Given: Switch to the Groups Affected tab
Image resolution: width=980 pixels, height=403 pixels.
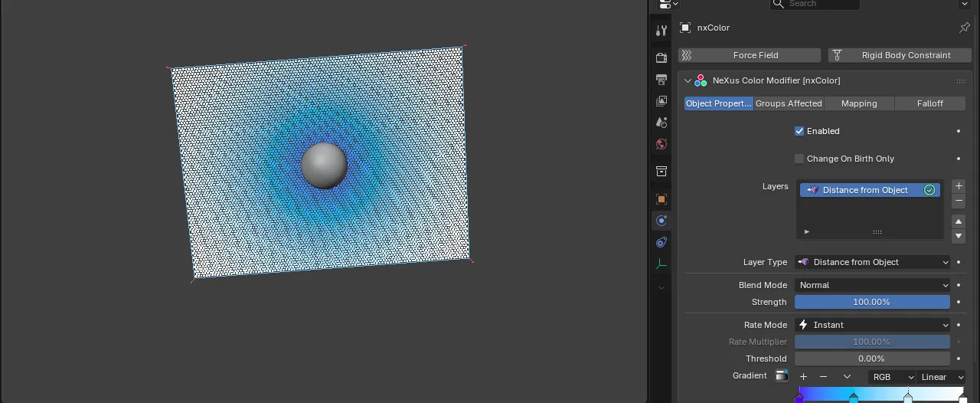Looking at the screenshot, I should 789,103.
